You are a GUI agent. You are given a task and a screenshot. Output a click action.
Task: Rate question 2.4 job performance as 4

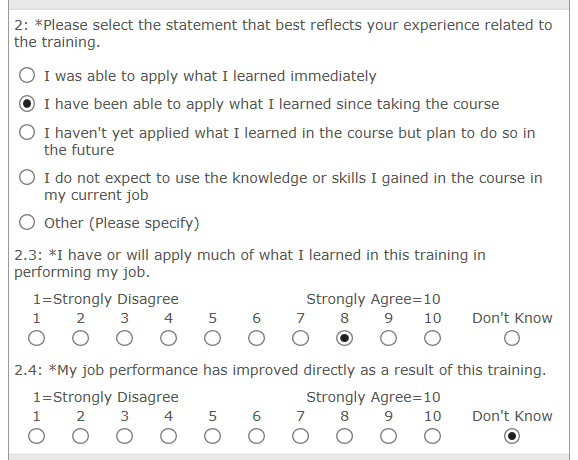[168, 436]
